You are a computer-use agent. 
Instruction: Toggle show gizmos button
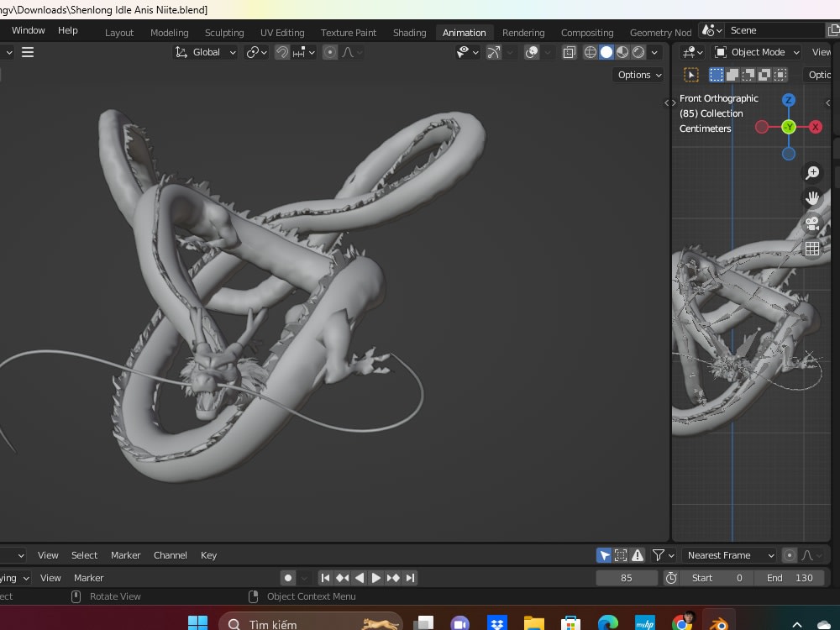point(493,52)
